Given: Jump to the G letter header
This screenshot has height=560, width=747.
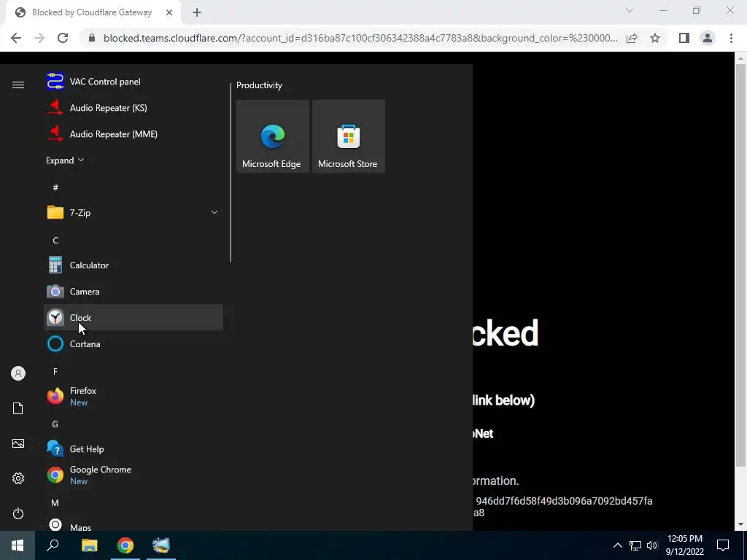Looking at the screenshot, I should [55, 424].
